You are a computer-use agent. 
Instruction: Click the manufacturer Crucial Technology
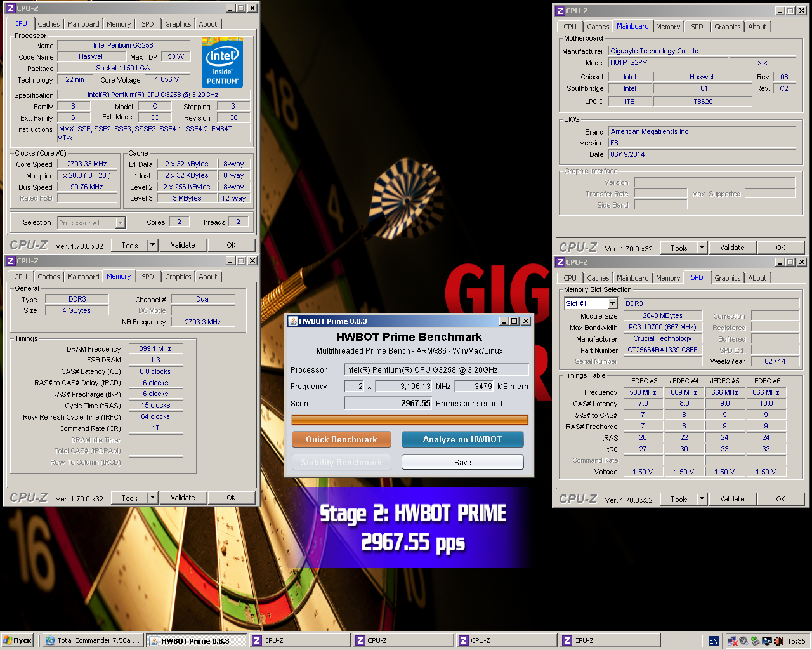click(x=662, y=338)
